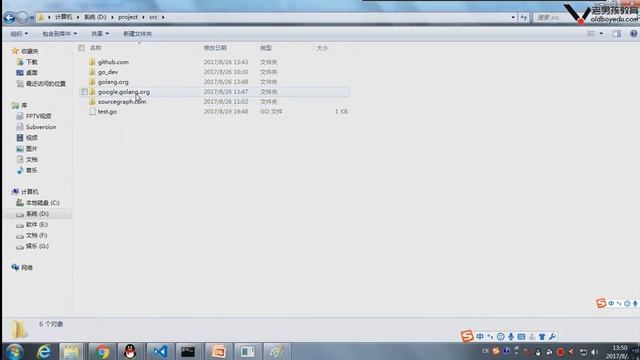Open the Sogou toolbar wrench tools icon
Viewport: 640px width, 360px height.
pos(552,336)
